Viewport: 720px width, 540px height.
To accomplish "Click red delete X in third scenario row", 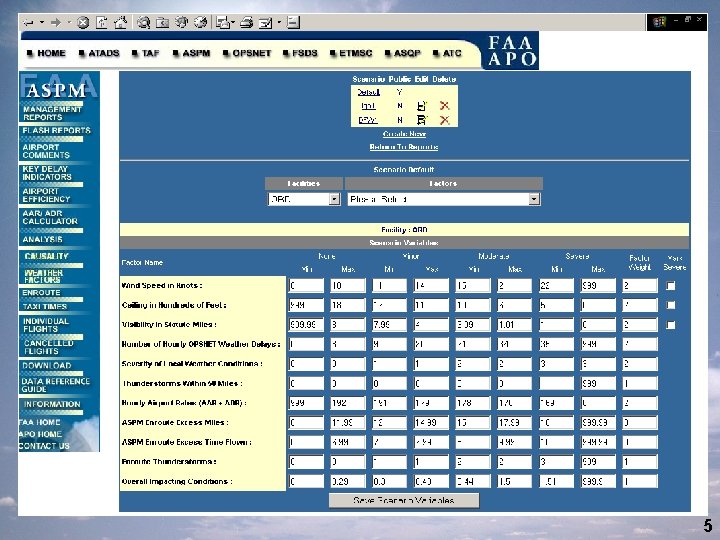I will click(x=444, y=120).
